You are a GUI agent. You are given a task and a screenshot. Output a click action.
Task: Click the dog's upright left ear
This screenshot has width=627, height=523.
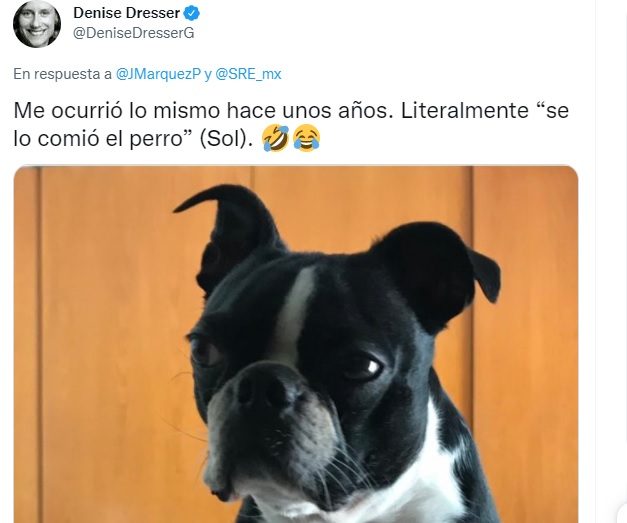[x=230, y=236]
